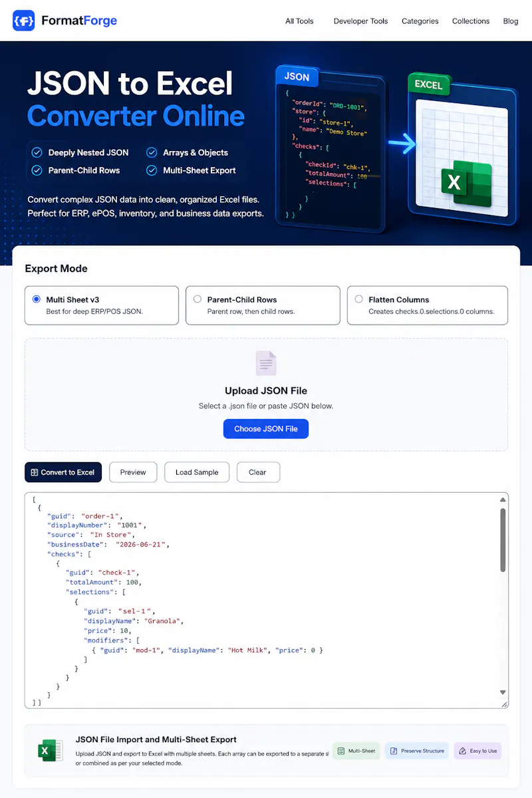Select the Multi Sheet v3 export mode
Viewport: 532px width, 798px height.
coord(37,299)
